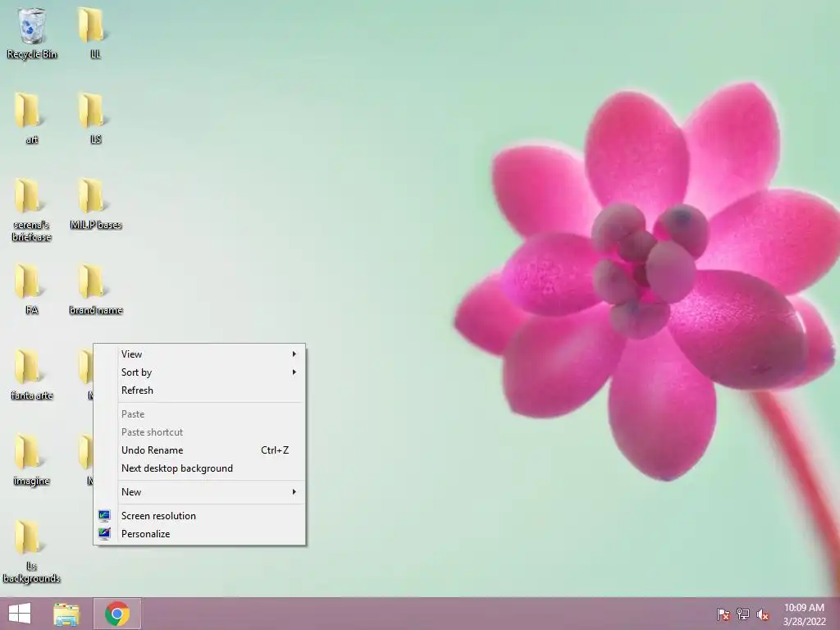The width and height of the screenshot is (840, 630).
Task: Select the imagine folder icon
Action: pos(32,459)
